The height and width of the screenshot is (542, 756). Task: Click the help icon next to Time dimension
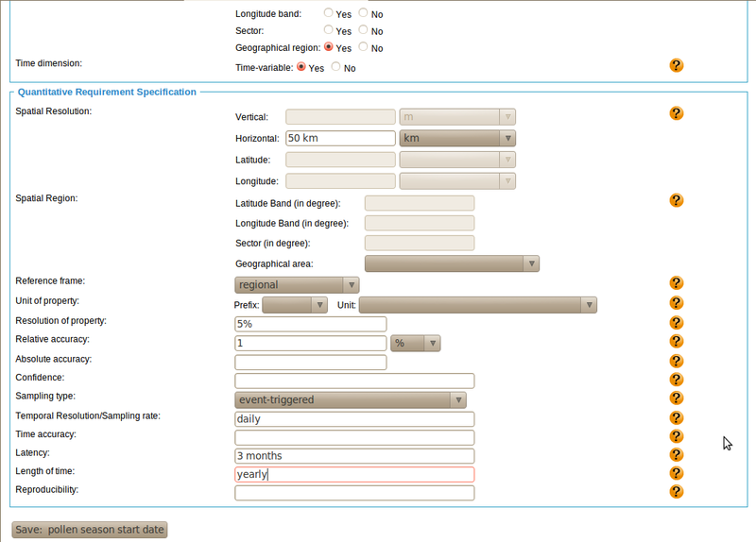pos(676,65)
